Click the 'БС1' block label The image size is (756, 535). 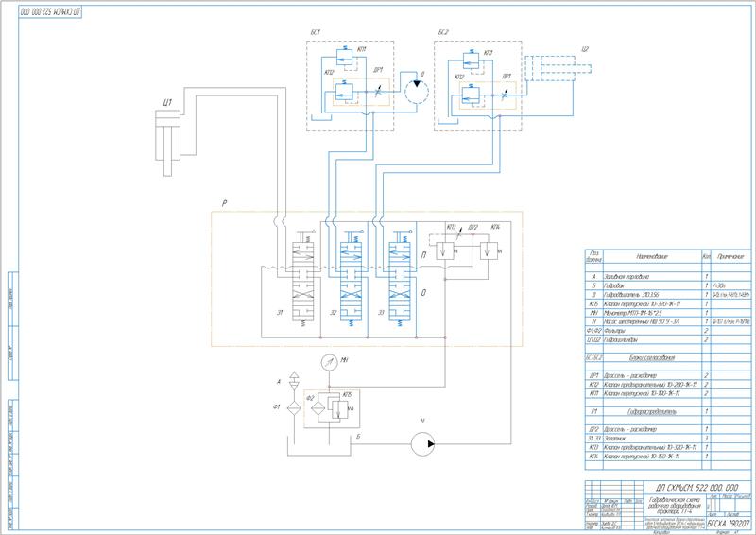tap(316, 32)
